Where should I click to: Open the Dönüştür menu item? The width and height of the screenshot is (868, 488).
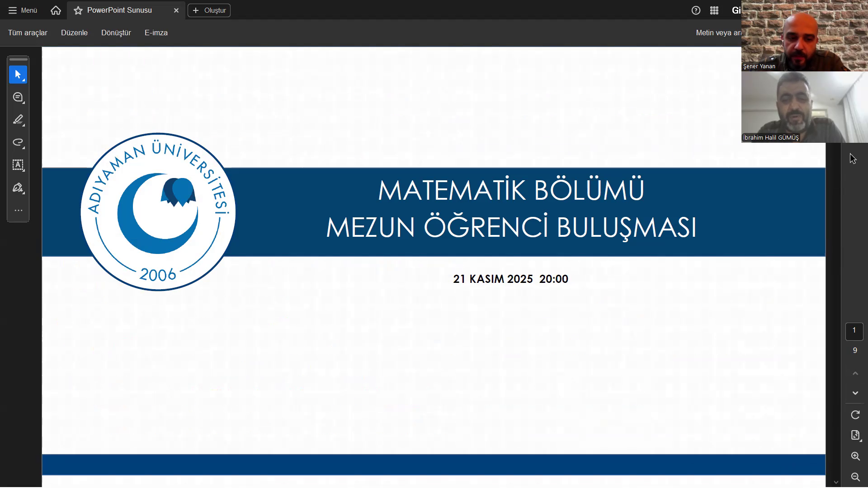tap(116, 33)
